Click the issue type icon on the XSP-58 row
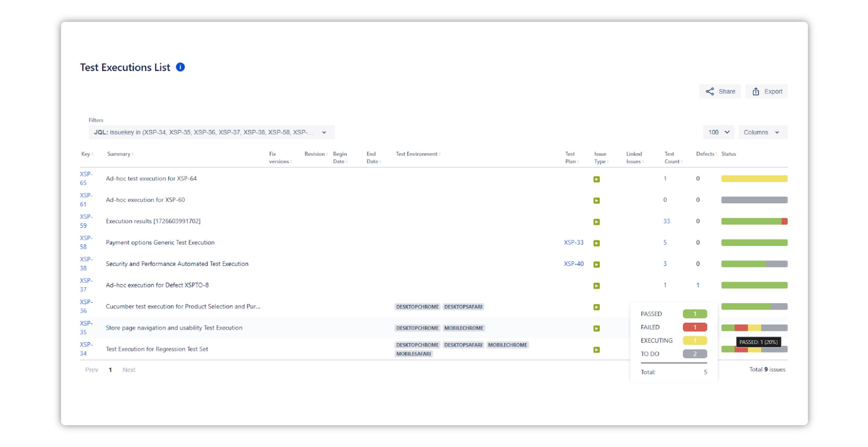868x447 pixels. pyautogui.click(x=596, y=243)
